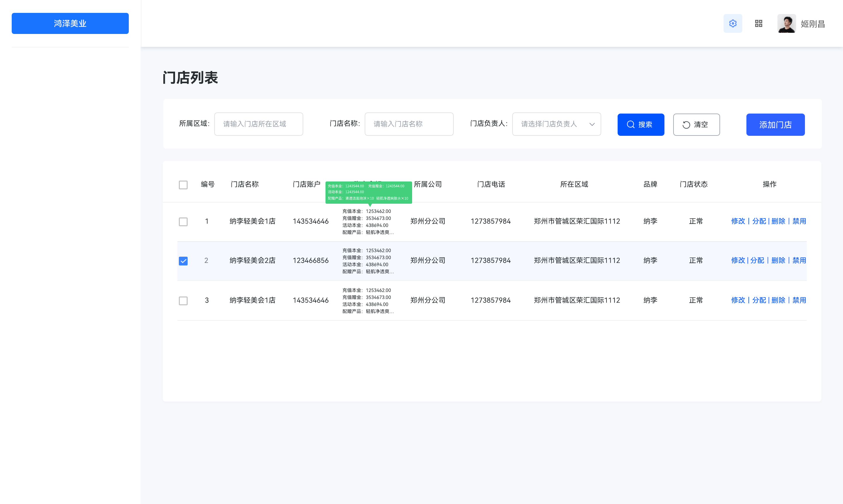843x504 pixels.
Task: Click the 搜索 search button
Action: [x=640, y=125]
